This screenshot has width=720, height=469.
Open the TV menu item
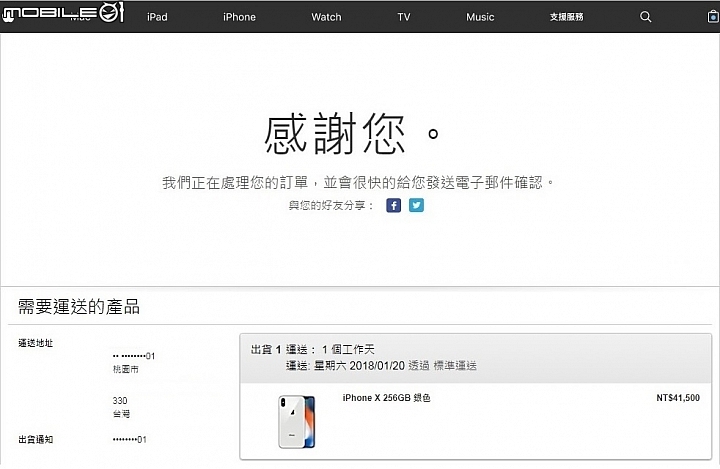click(x=404, y=17)
